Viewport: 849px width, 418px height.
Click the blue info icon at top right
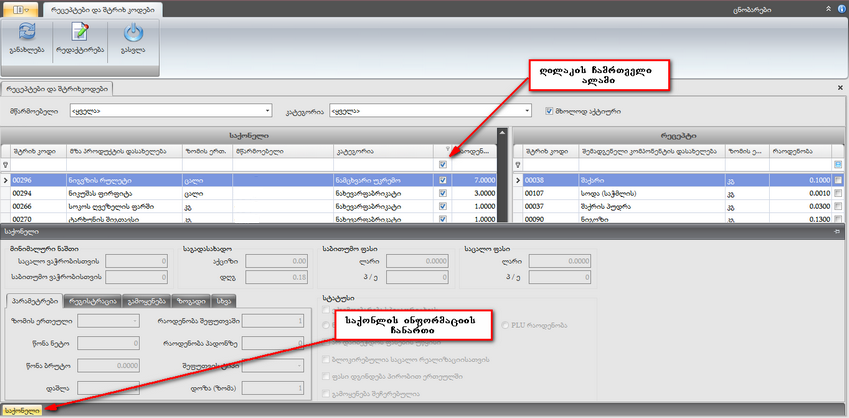pos(840,6)
